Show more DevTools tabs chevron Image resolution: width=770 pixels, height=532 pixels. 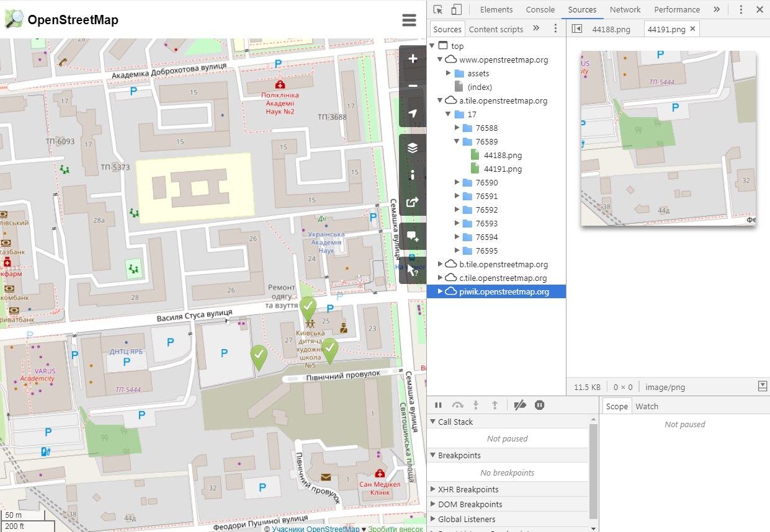(x=717, y=9)
